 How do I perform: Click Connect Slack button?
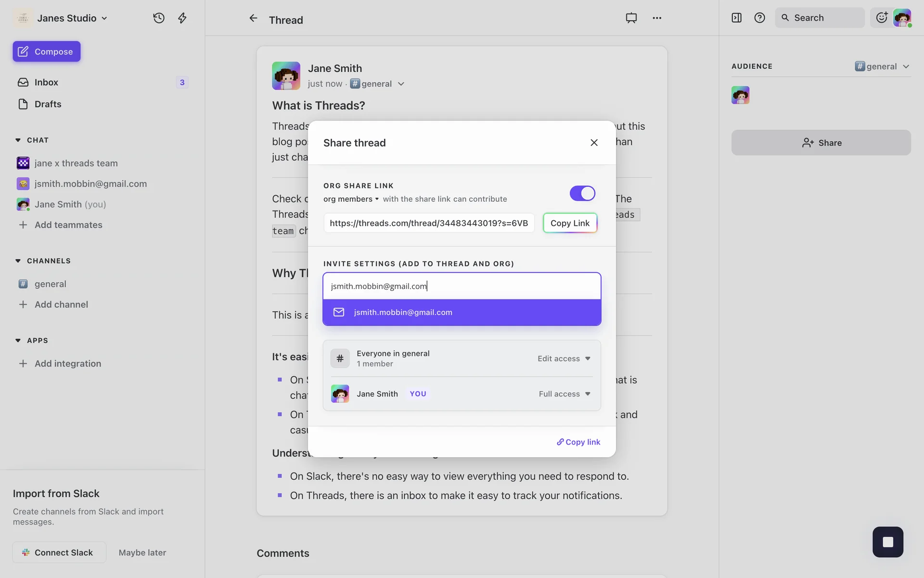(59, 552)
